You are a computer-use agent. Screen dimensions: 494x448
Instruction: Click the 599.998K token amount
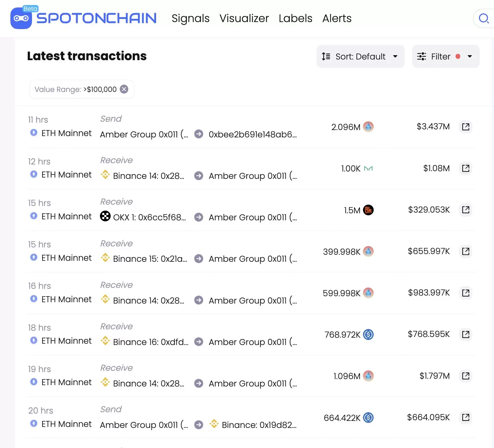341,293
